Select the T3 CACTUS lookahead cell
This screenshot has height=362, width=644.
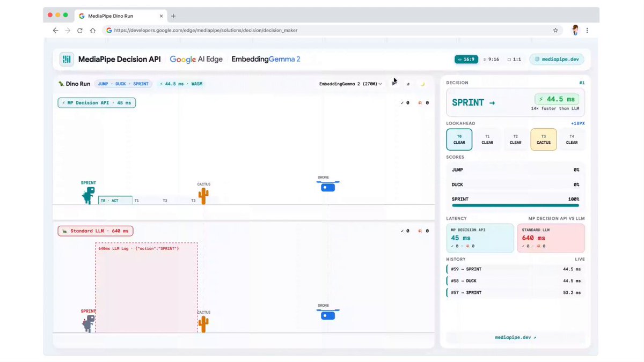(x=544, y=139)
